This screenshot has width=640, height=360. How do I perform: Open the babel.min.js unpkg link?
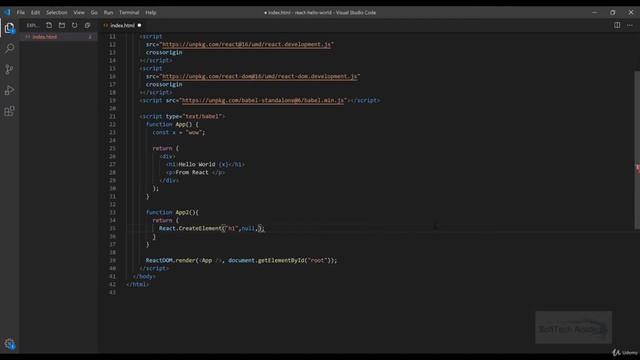click(262, 100)
